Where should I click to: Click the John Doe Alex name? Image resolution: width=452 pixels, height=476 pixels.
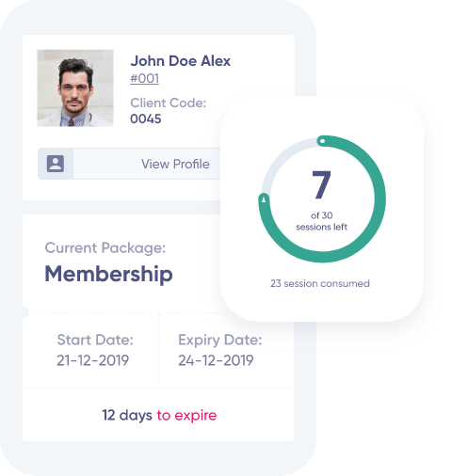click(181, 61)
